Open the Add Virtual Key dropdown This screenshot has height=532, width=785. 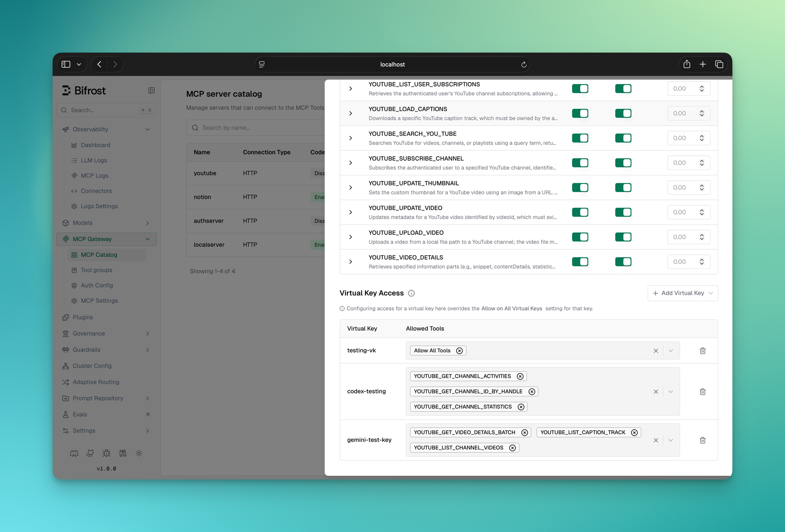click(x=683, y=293)
